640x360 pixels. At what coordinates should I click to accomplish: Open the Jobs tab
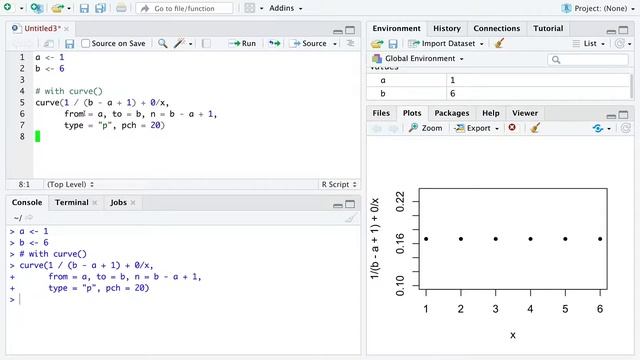click(x=118, y=202)
